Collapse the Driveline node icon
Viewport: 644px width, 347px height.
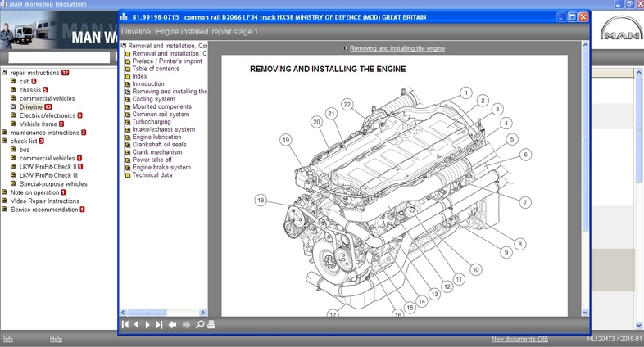pyautogui.click(x=13, y=106)
